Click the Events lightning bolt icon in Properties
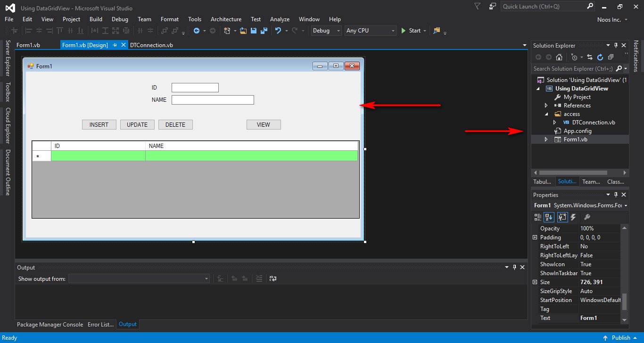This screenshot has height=343, width=644. (x=573, y=217)
